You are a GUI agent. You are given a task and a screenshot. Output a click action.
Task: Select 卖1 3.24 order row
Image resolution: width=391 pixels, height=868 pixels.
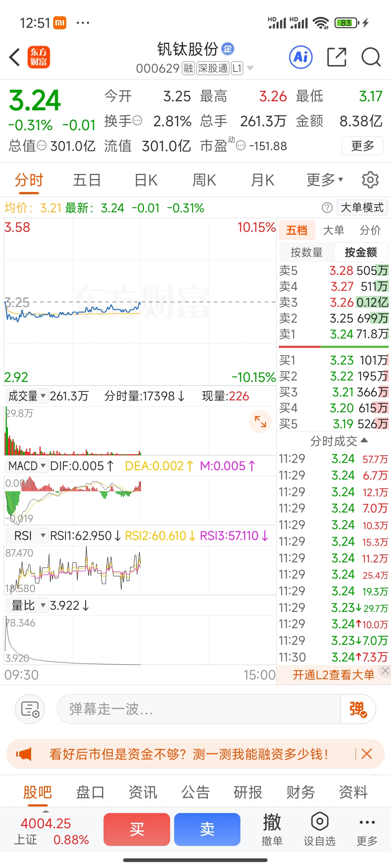tap(334, 334)
